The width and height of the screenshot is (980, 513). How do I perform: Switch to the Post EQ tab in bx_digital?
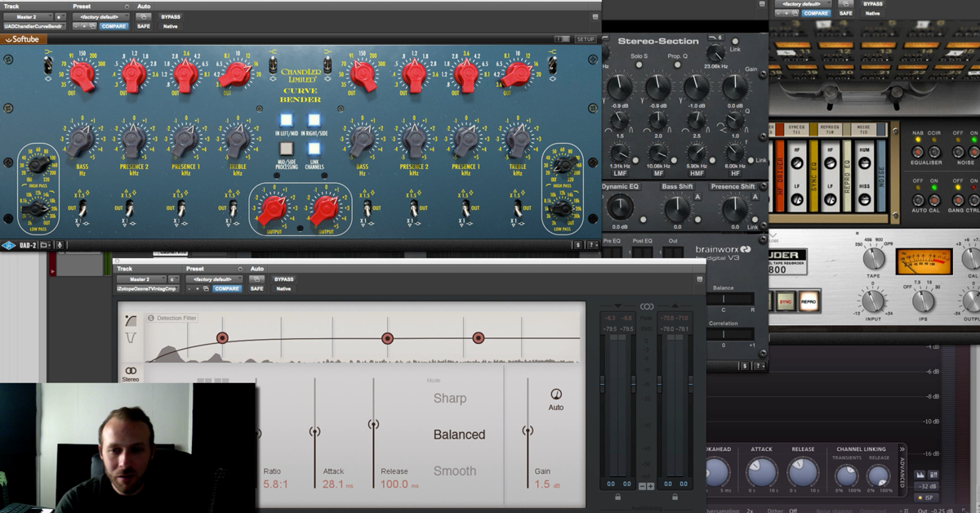[643, 242]
